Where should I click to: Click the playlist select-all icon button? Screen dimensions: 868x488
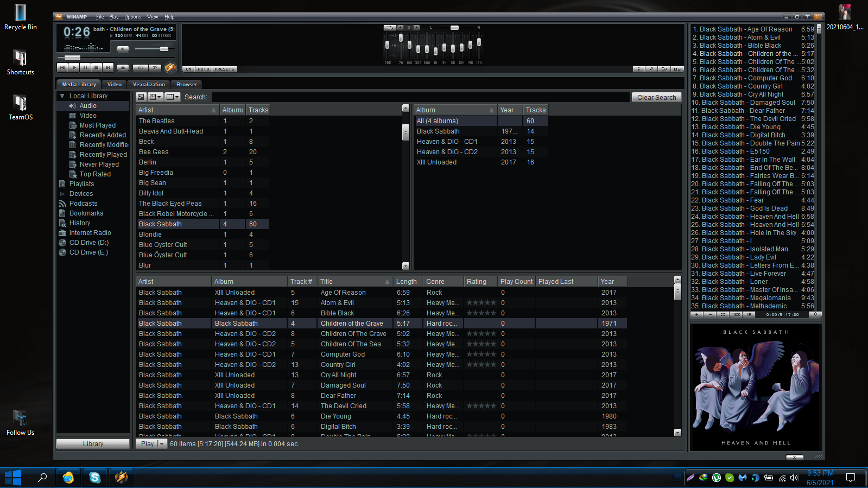point(723,314)
